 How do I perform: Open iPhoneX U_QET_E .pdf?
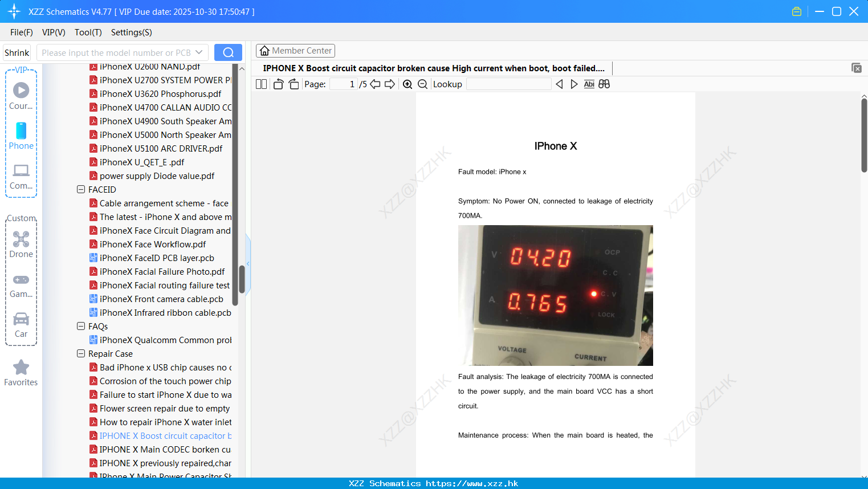click(142, 162)
